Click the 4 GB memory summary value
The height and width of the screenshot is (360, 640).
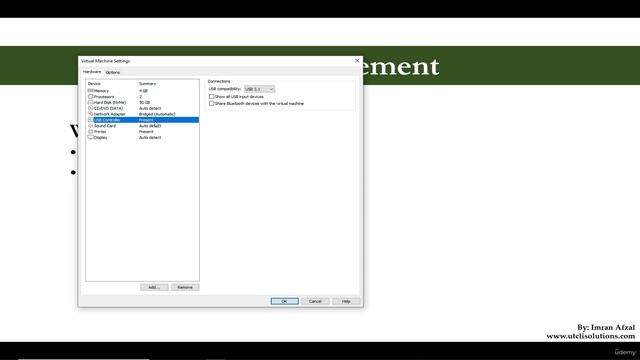143,91
